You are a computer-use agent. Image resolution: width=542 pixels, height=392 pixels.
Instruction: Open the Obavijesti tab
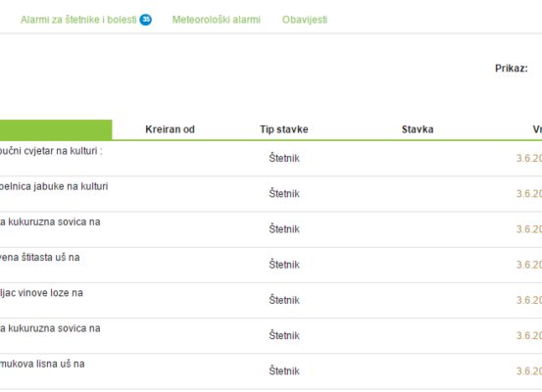tap(305, 20)
